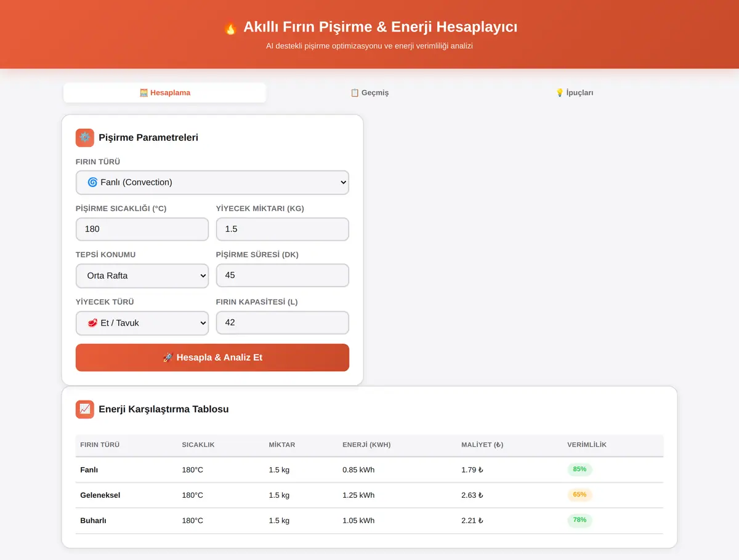Switch to the İpuçları tab
This screenshot has width=739, height=560.
pos(575,93)
